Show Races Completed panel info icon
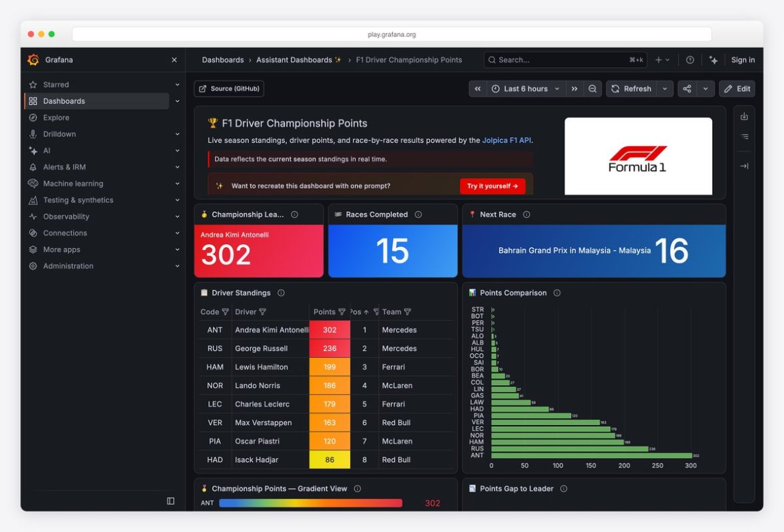This screenshot has height=532, width=784. tap(418, 214)
